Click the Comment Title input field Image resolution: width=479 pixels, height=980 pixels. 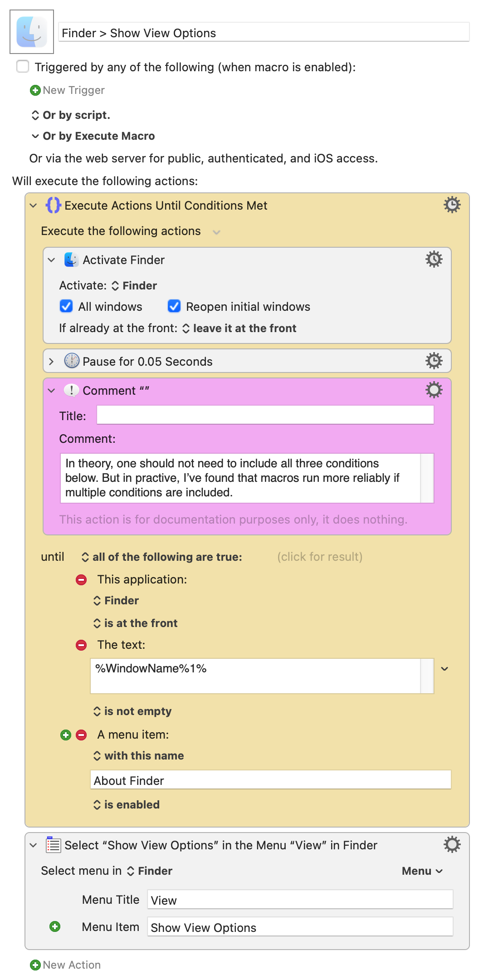tap(265, 415)
